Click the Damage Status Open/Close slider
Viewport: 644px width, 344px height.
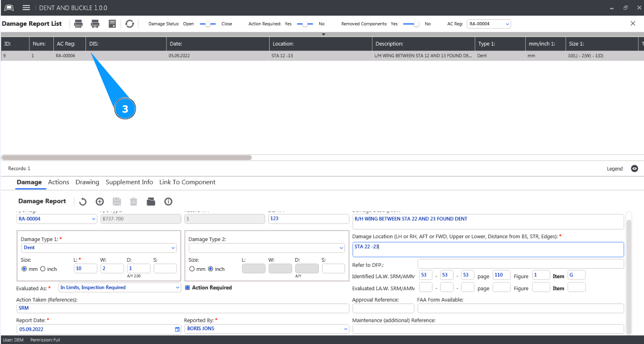(x=207, y=24)
